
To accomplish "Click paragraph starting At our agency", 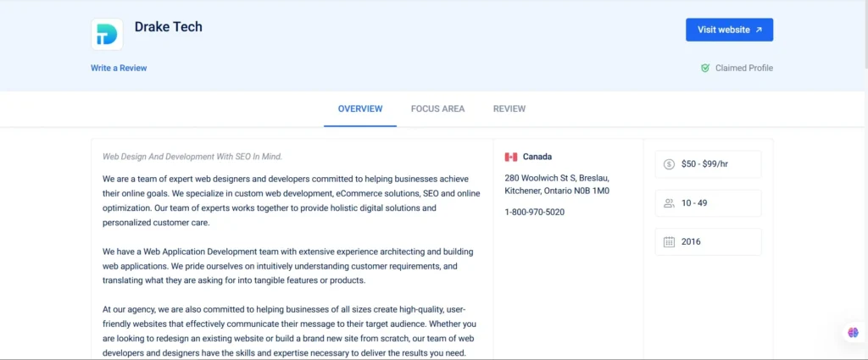I will [290, 330].
